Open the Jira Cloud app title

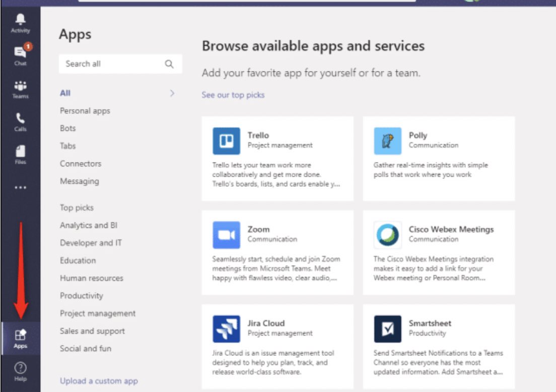pyautogui.click(x=266, y=323)
